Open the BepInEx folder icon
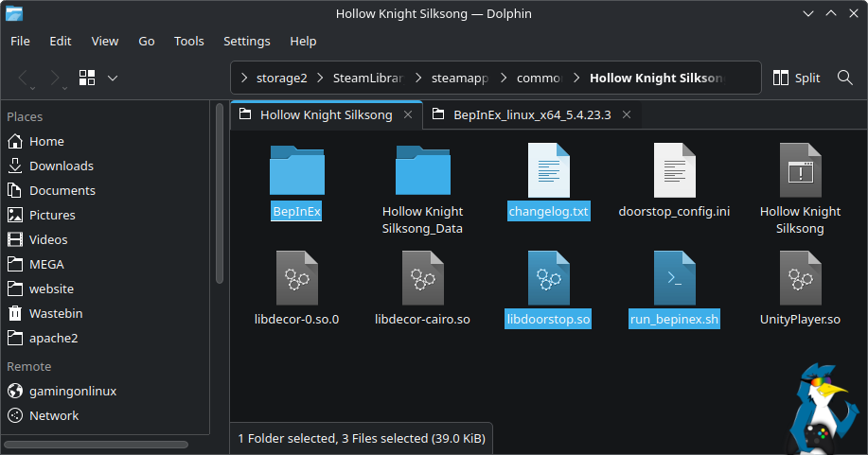 tap(296, 170)
